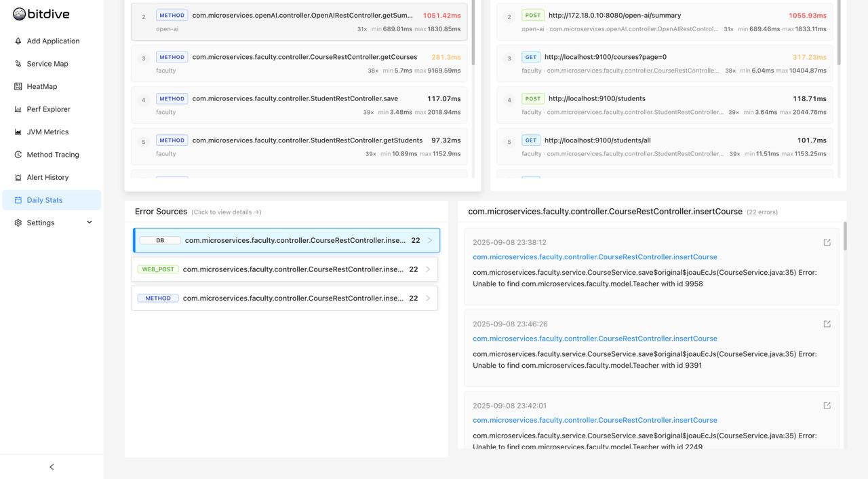Go to Service Map
The height and width of the screenshot is (479, 868).
[52, 64]
